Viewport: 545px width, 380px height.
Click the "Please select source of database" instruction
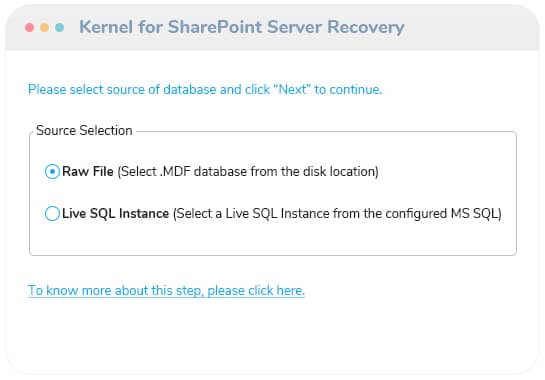pyautogui.click(x=205, y=89)
